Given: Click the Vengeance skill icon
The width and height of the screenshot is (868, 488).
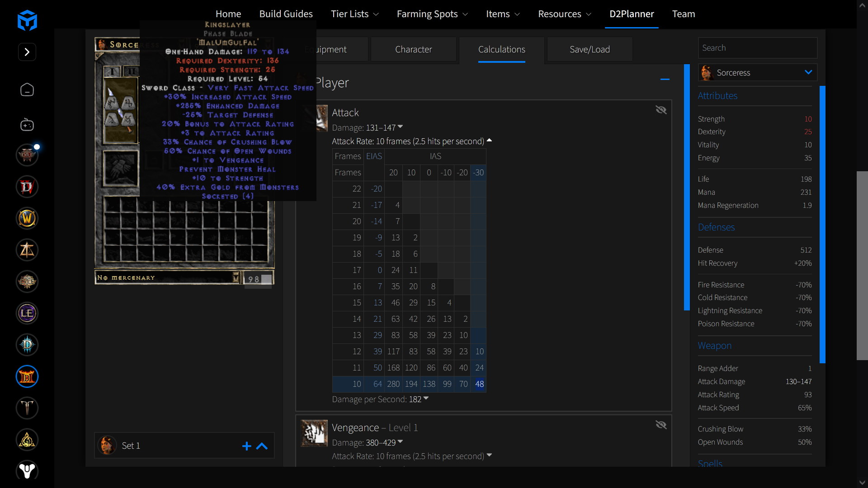Looking at the screenshot, I should point(314,433).
